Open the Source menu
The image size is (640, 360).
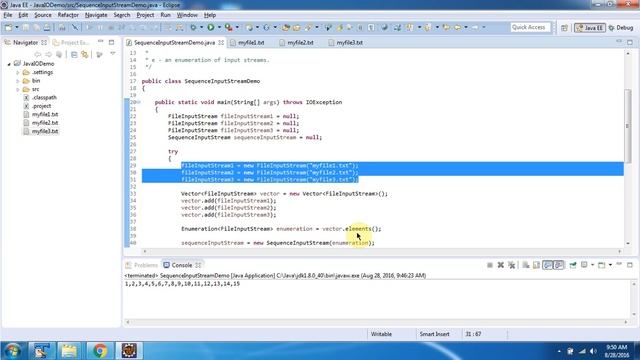(x=43, y=15)
